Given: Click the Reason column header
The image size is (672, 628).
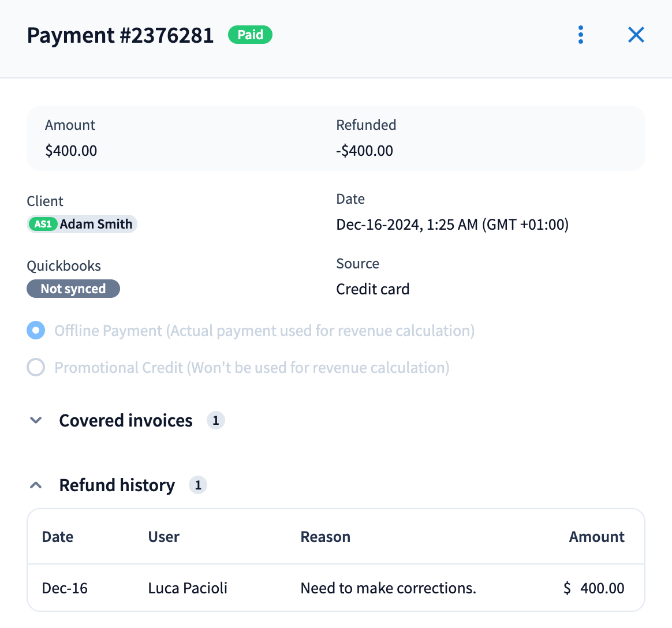Looking at the screenshot, I should (326, 537).
